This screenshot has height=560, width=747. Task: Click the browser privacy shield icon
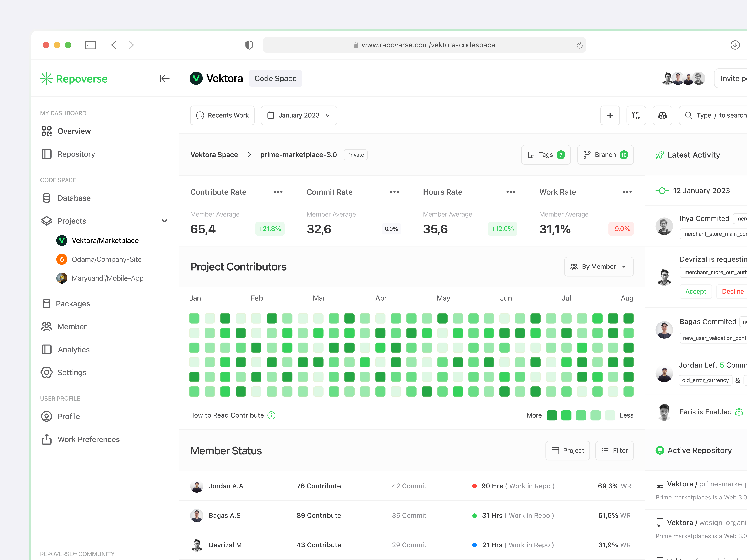pyautogui.click(x=249, y=45)
